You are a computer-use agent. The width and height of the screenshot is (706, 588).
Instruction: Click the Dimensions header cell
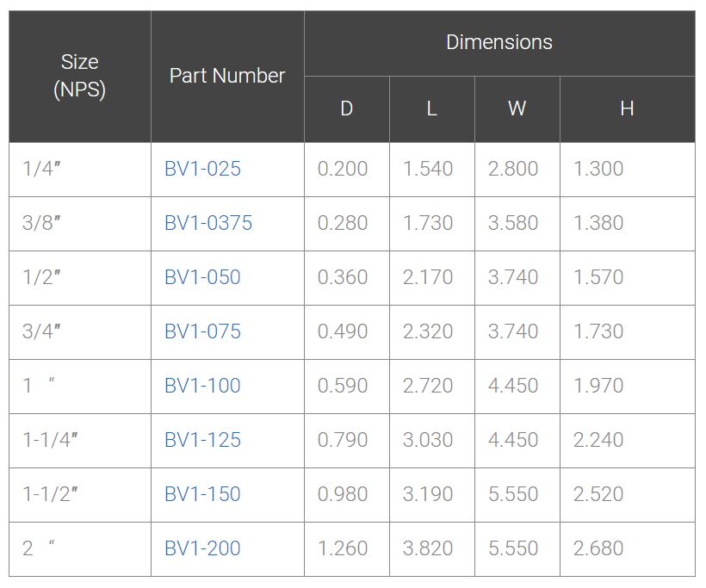tap(499, 42)
